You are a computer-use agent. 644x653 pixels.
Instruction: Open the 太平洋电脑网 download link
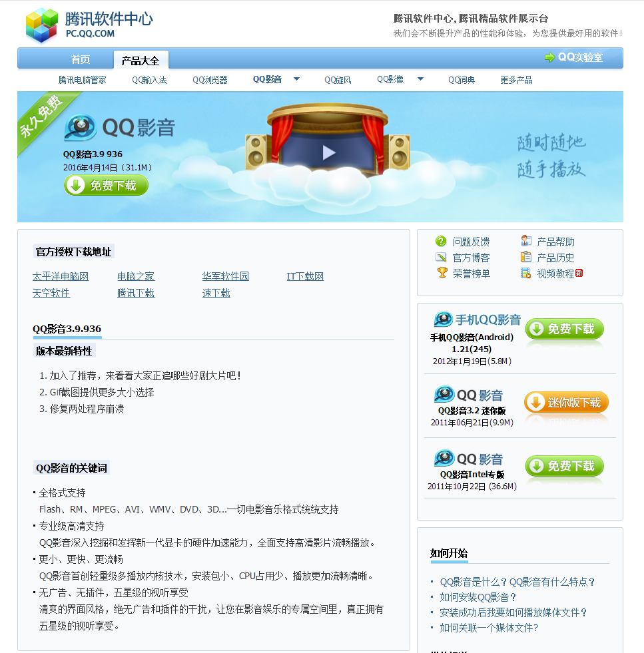point(61,276)
